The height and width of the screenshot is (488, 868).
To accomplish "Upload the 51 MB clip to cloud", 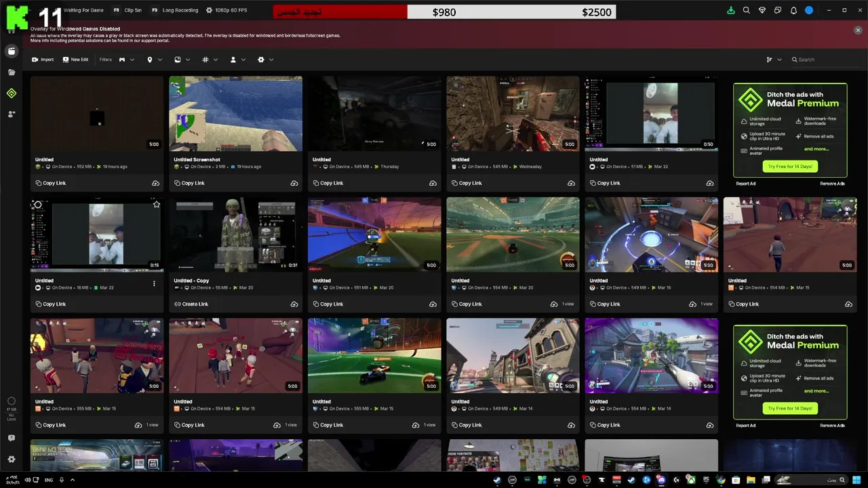I will coord(710,183).
